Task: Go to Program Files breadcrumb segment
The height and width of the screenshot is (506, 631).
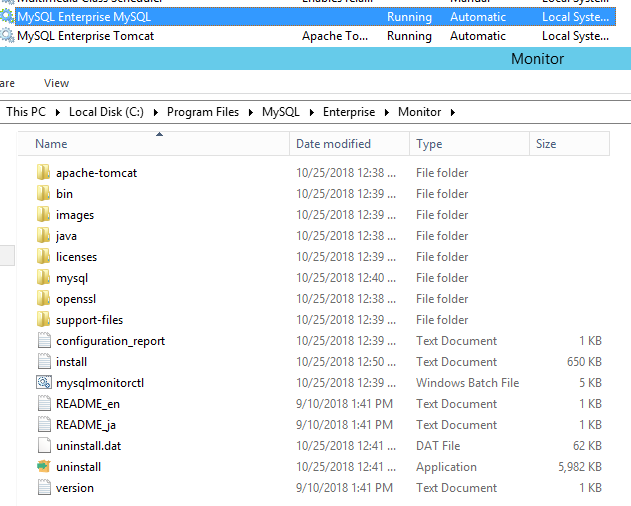Action: click(x=203, y=112)
